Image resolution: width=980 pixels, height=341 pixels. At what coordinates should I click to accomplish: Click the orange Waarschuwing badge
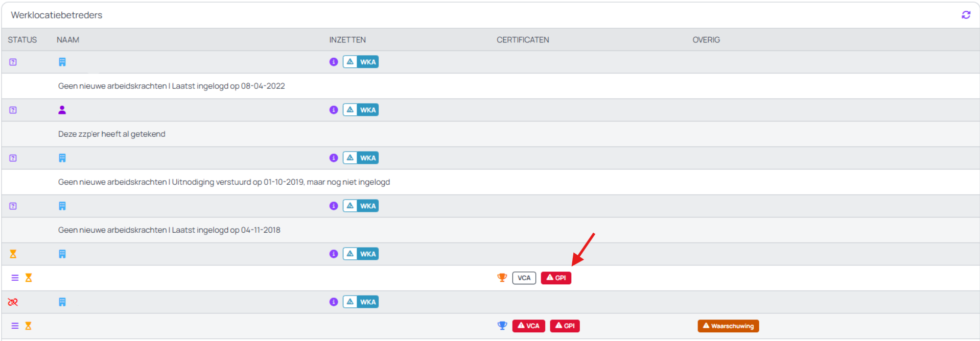(728, 326)
